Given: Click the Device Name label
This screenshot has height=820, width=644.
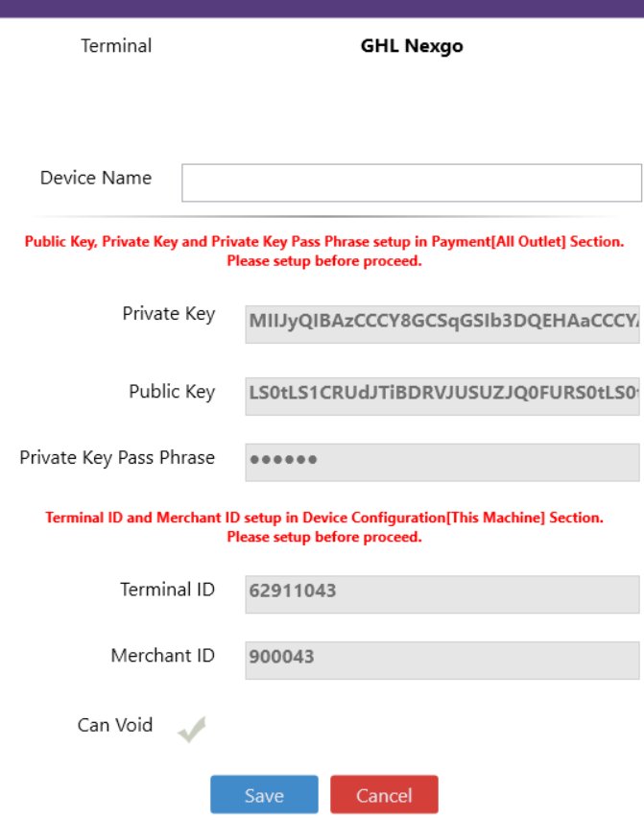Looking at the screenshot, I should click(x=96, y=178).
